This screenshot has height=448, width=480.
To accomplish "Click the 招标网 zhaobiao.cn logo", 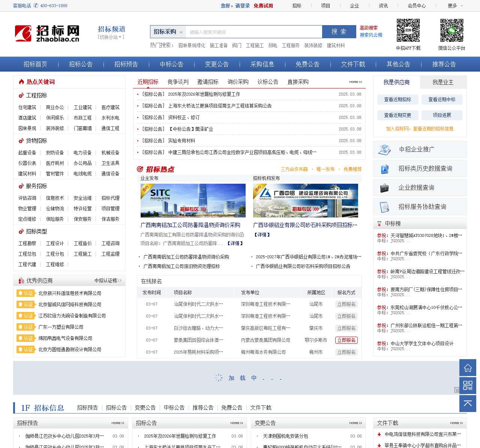I will [x=47, y=33].
